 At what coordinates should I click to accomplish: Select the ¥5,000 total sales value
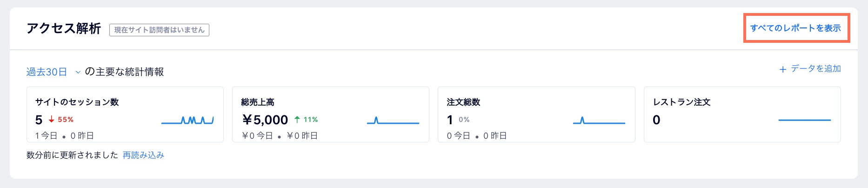(x=265, y=120)
